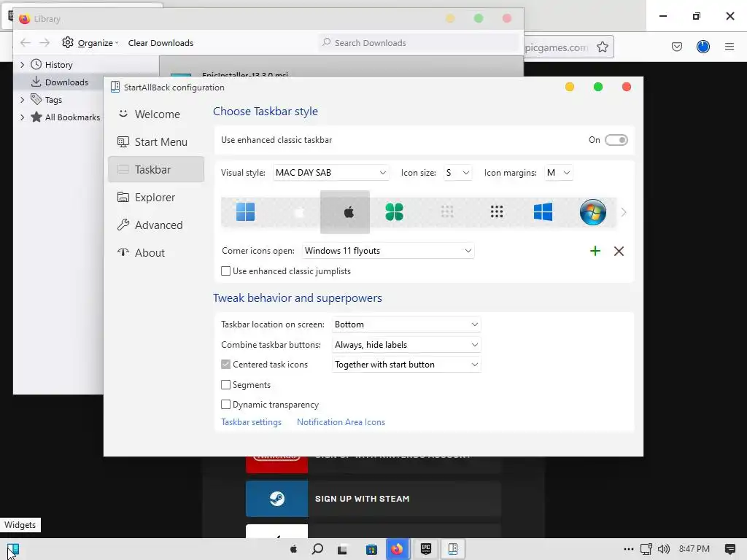Open Widgets button at taskbar's left corner

(x=13, y=550)
